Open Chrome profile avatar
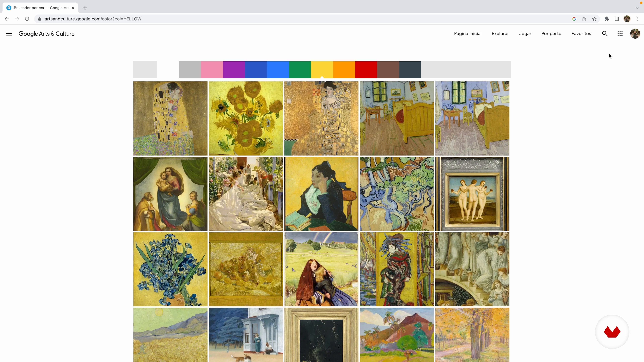This screenshot has width=644, height=362. 627,19
